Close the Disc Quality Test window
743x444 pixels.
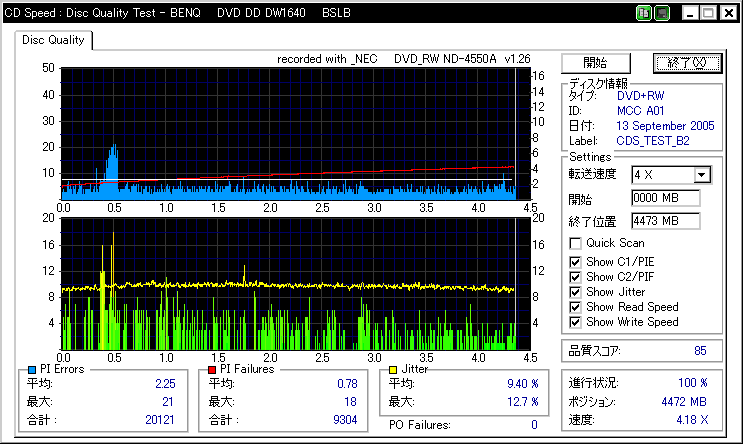tap(727, 14)
